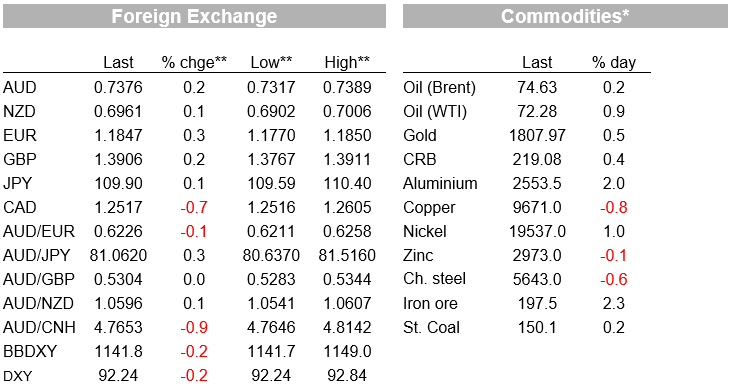The height and width of the screenshot is (392, 734).
Task: Click the Low** column header
Action: tap(271, 62)
